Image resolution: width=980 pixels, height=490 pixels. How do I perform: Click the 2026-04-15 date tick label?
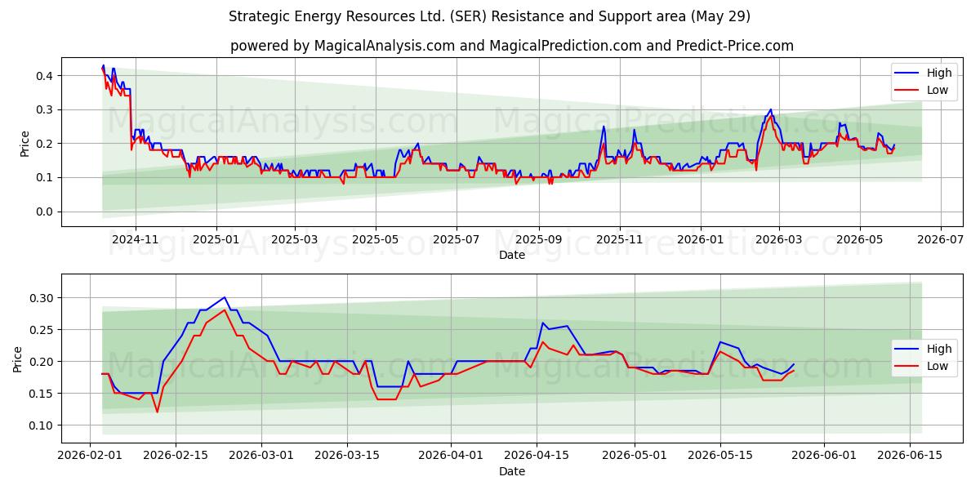tap(537, 457)
